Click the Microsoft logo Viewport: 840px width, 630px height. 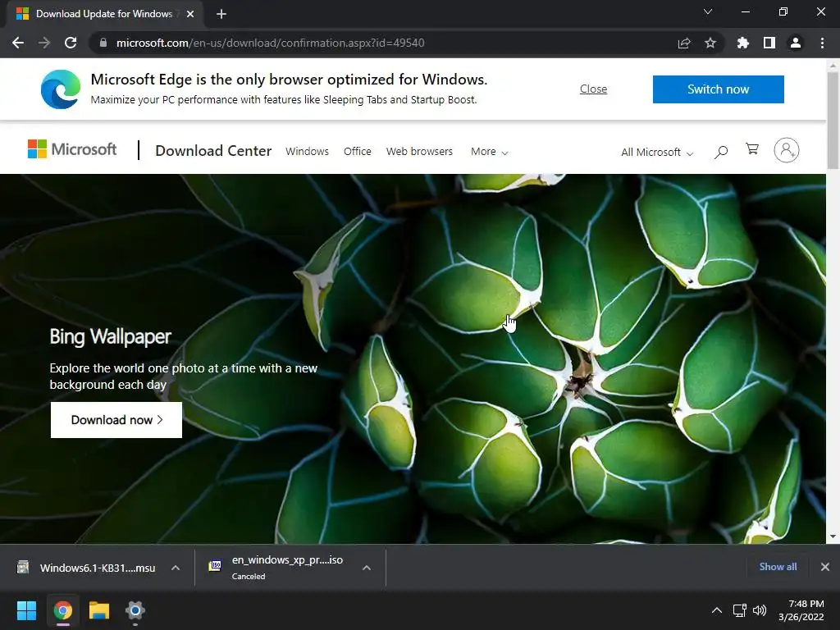point(72,149)
